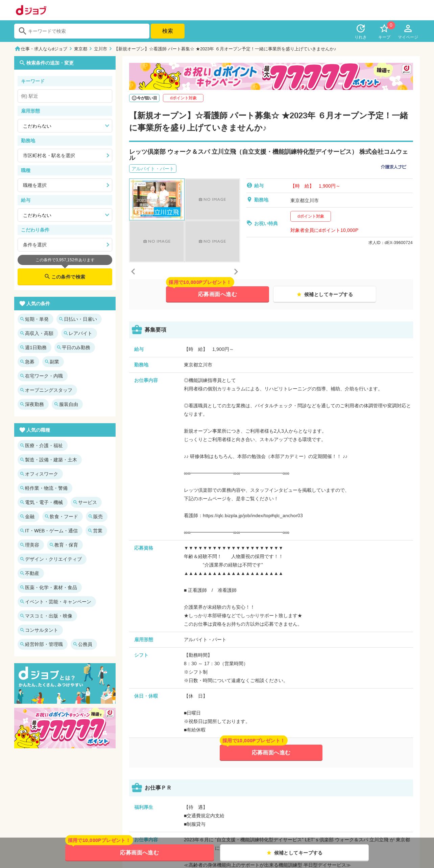This screenshot has width=434, height=868.
Task: Click the top 候補としてキープする button
Action: (x=324, y=294)
